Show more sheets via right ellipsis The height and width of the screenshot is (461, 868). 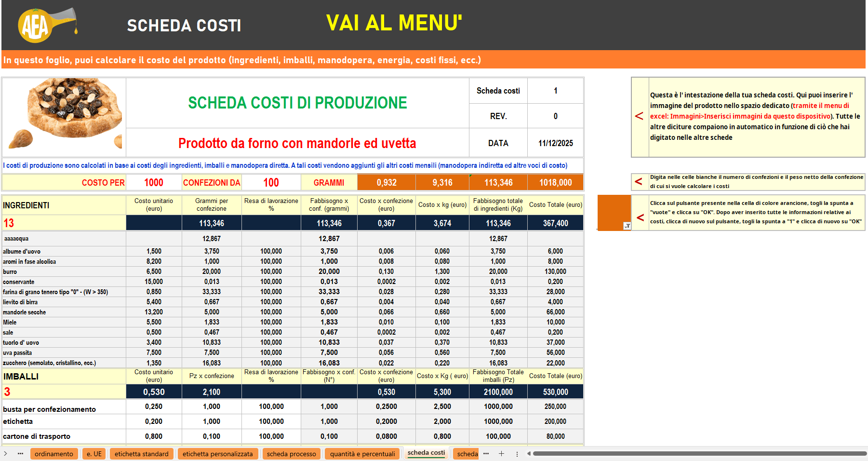pos(486,454)
